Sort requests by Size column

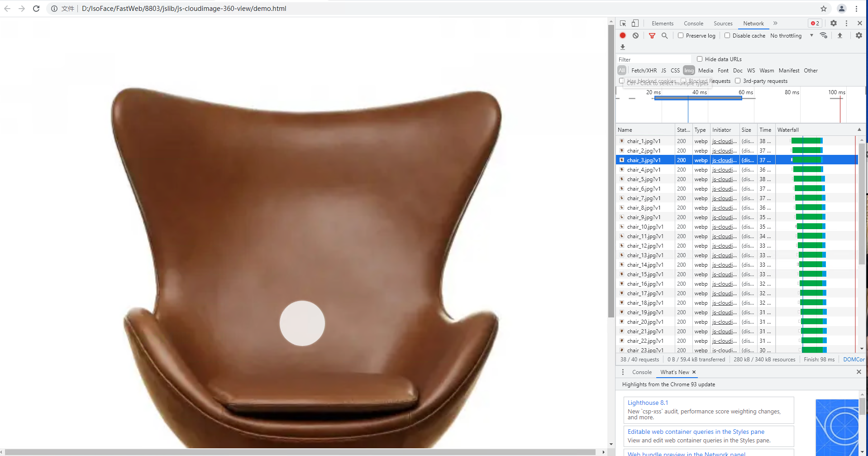click(x=748, y=130)
